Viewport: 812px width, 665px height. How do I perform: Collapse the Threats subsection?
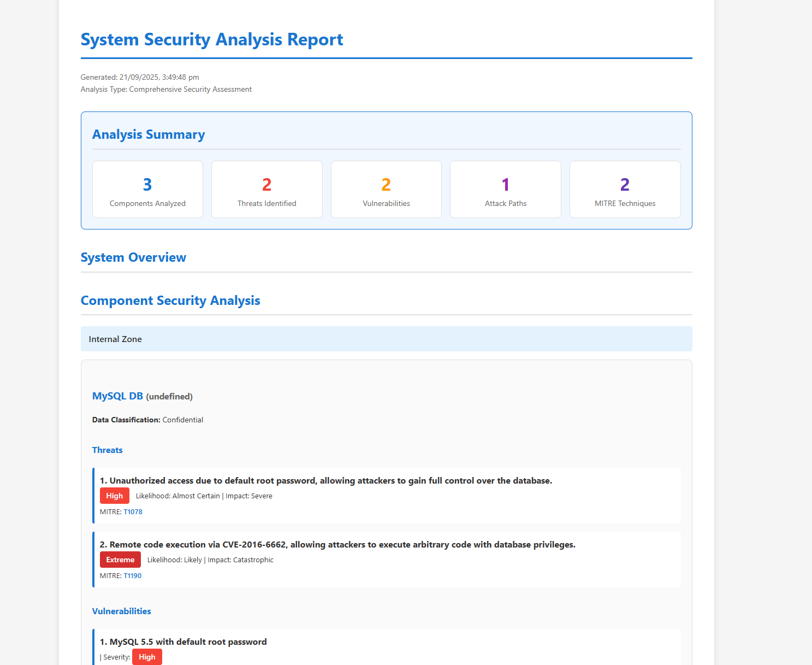tap(107, 450)
